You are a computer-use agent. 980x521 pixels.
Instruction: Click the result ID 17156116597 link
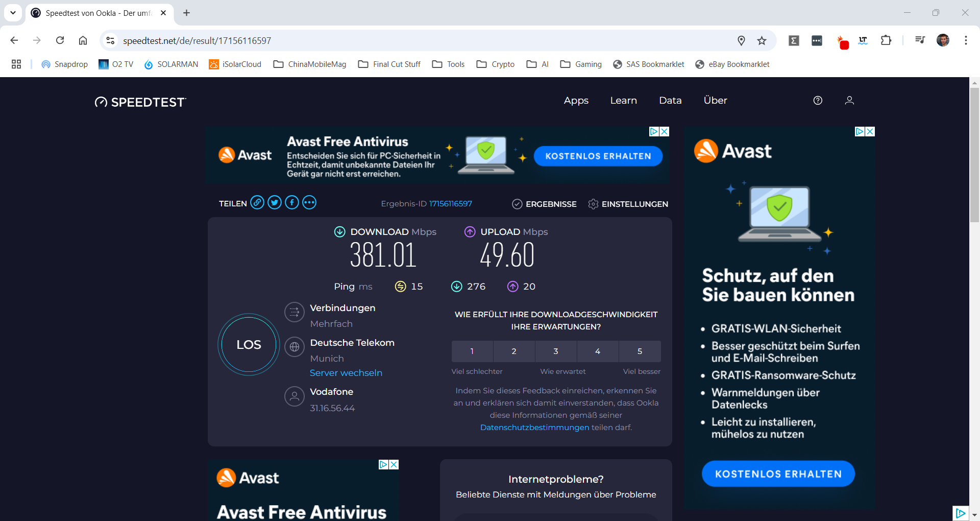pyautogui.click(x=451, y=204)
